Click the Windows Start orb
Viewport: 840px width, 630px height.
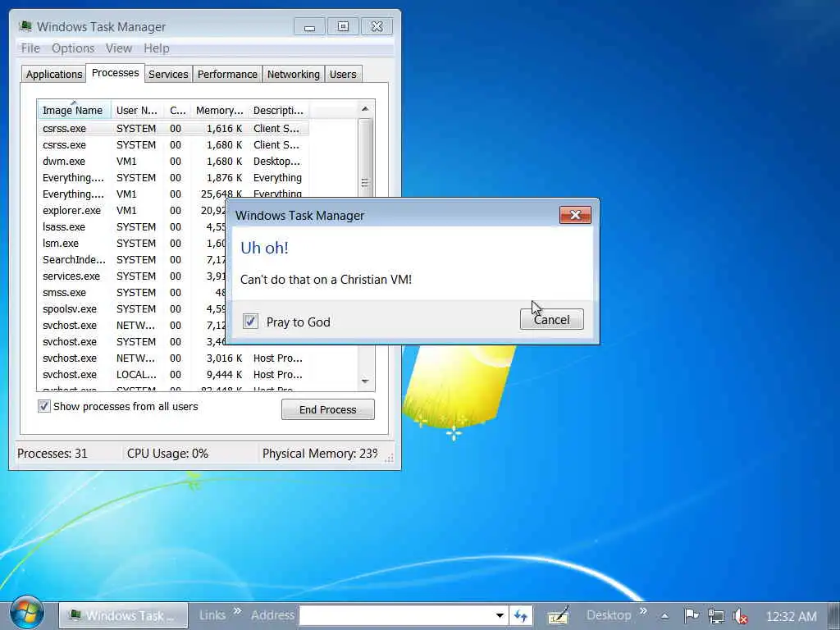(x=27, y=613)
